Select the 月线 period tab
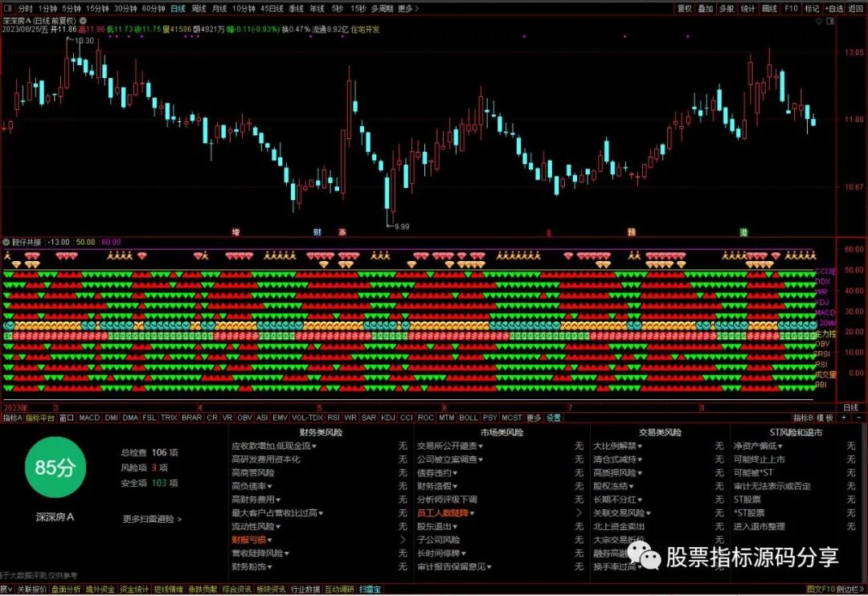Image resolution: width=868 pixels, height=596 pixels. point(219,9)
